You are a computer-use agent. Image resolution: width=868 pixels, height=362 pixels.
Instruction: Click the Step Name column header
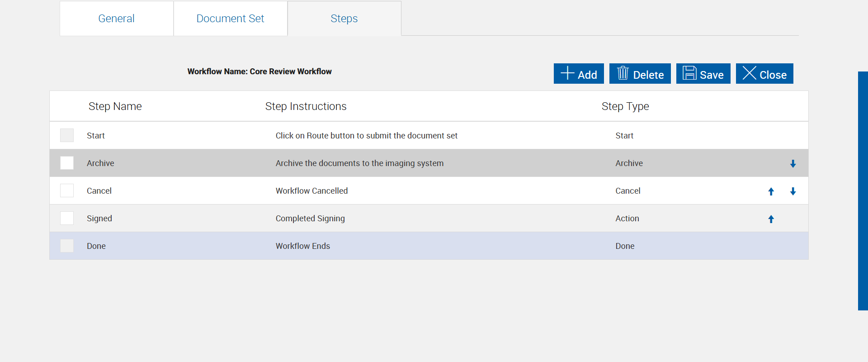pos(115,106)
